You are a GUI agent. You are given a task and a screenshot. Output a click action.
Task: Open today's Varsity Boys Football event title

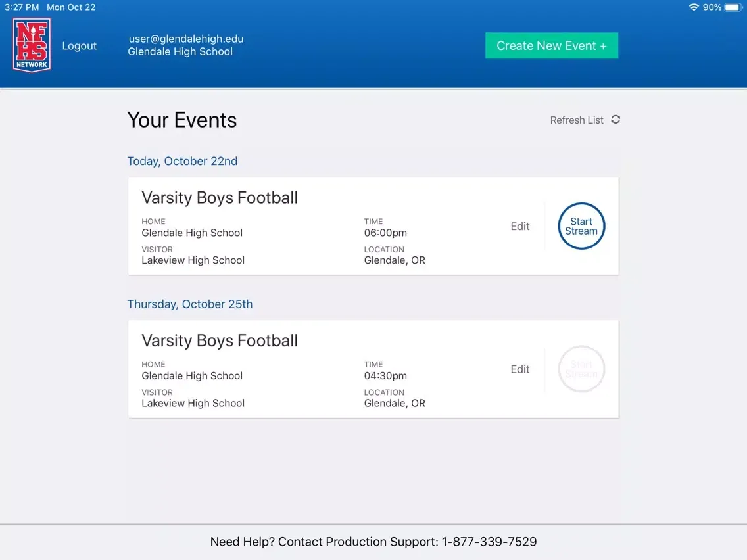click(x=220, y=198)
